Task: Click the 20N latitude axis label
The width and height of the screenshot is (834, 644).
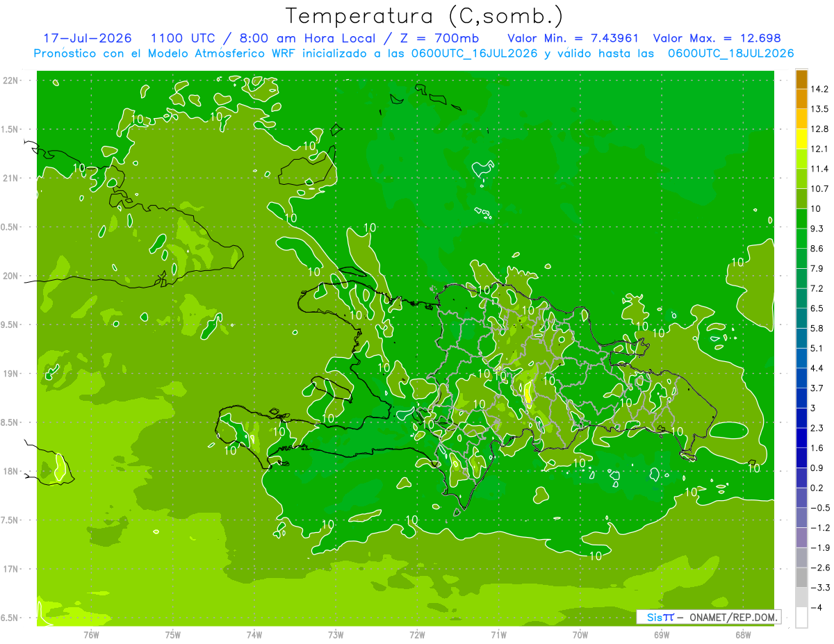Action: coord(11,276)
